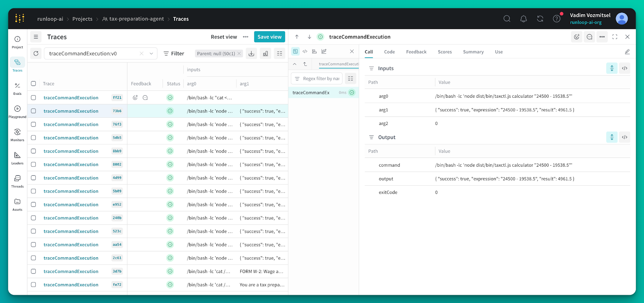Viewport: 644px width, 303px height.
Task: Check the trace 5db5 row checkbox
Action: coord(33,137)
